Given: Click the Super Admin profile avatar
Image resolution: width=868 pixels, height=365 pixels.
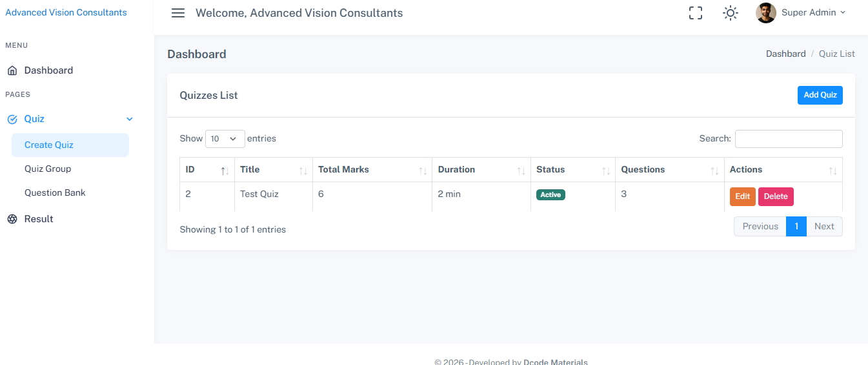Looking at the screenshot, I should tap(765, 13).
